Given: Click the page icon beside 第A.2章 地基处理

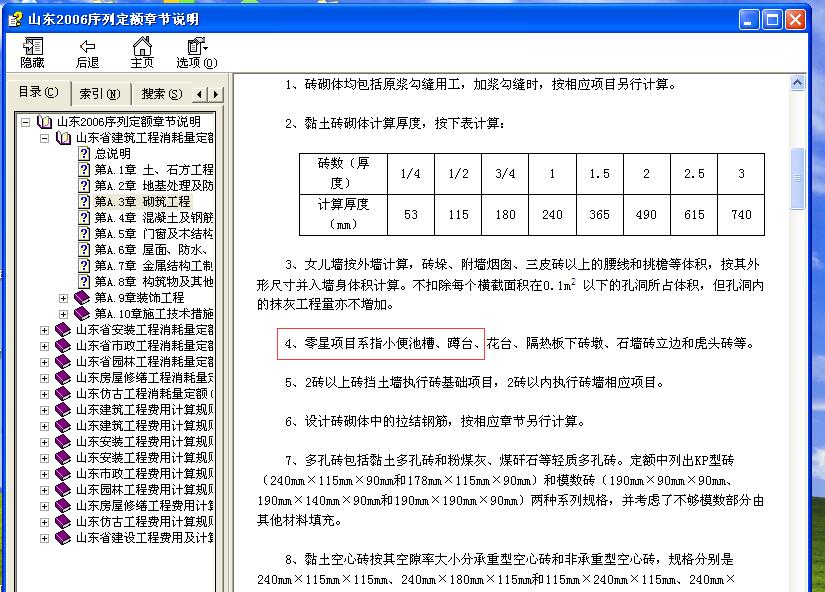Looking at the screenshot, I should tap(84, 185).
